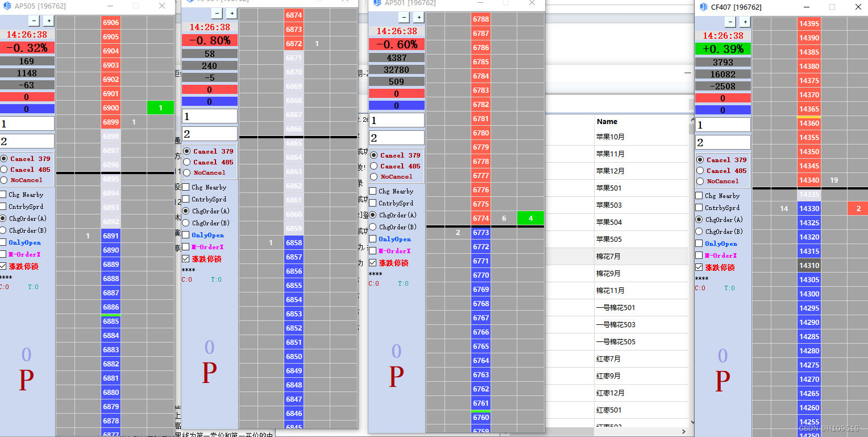Screen dimensions: 868x437
Task: Click the Name column header
Action: click(607, 121)
